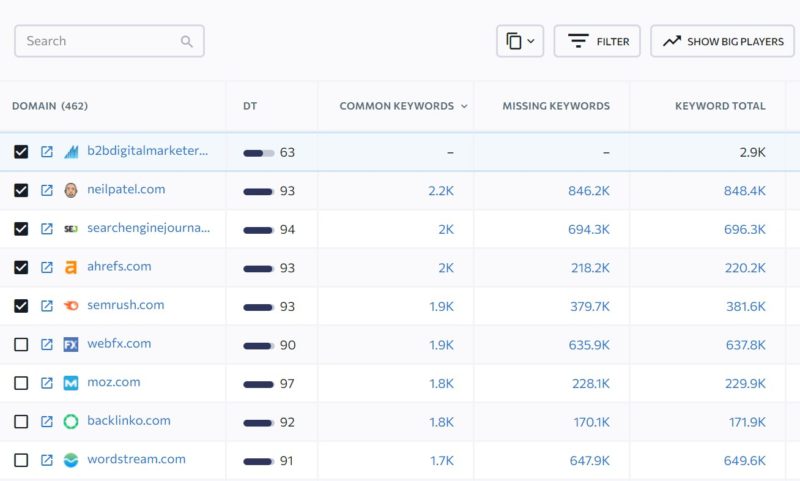Open wordstream.com domain link
This screenshot has width=800, height=481.
[136, 459]
